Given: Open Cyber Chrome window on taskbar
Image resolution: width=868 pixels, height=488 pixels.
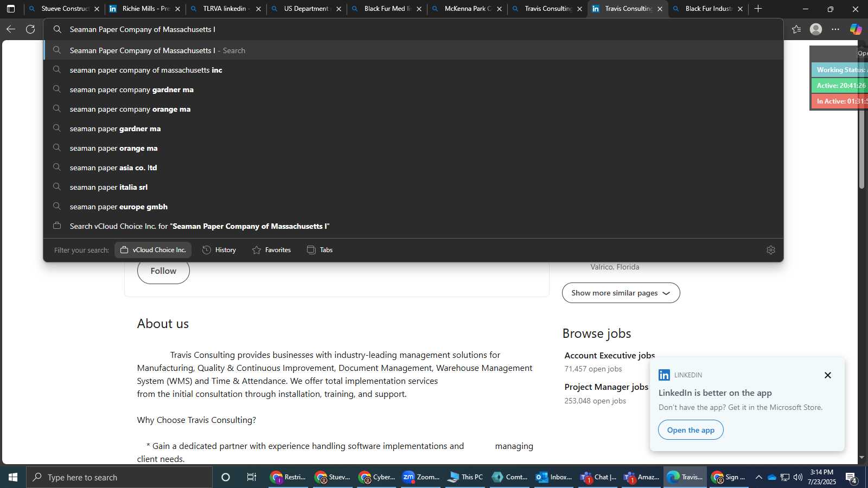Looking at the screenshot, I should coord(377,477).
